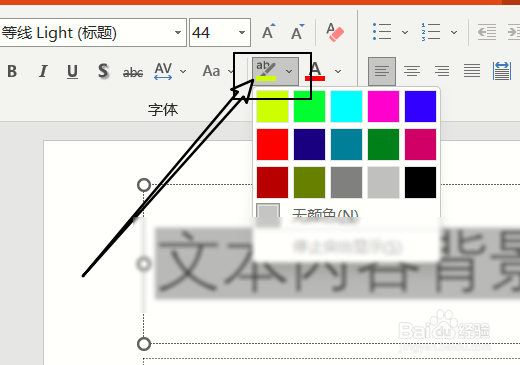Apply bulleted list
Screen dimensions: 520x365
(x=382, y=32)
